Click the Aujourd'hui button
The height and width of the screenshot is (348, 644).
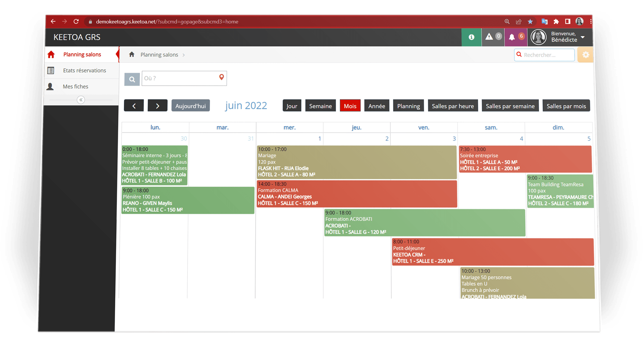point(190,106)
